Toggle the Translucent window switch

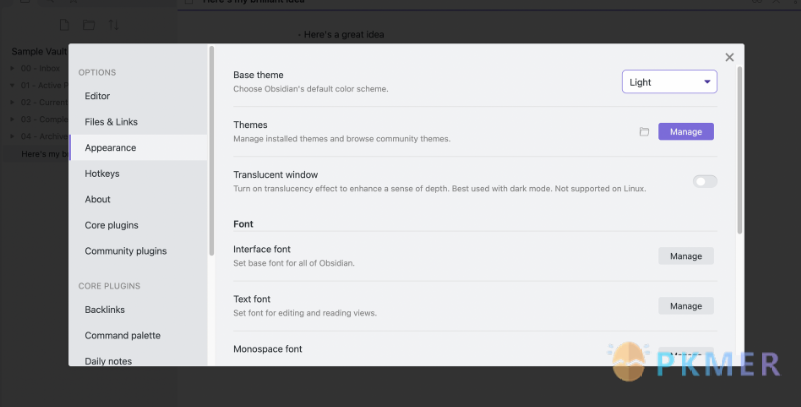point(705,181)
